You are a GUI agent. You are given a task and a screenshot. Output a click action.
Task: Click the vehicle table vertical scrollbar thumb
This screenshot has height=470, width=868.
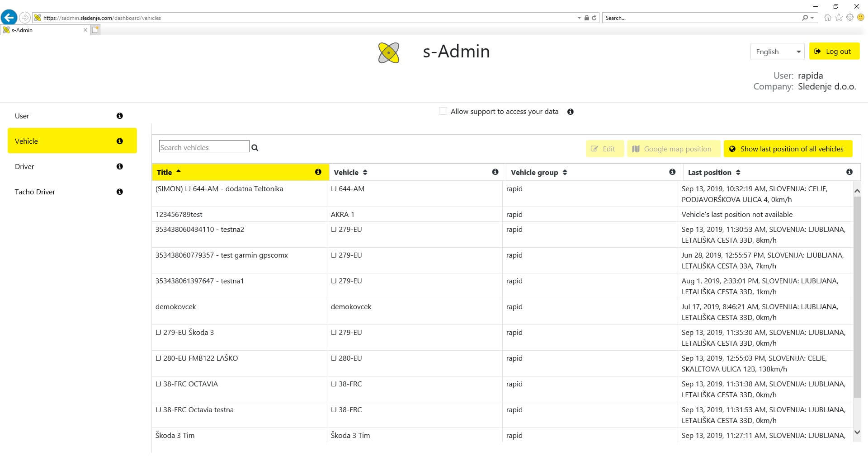click(857, 297)
